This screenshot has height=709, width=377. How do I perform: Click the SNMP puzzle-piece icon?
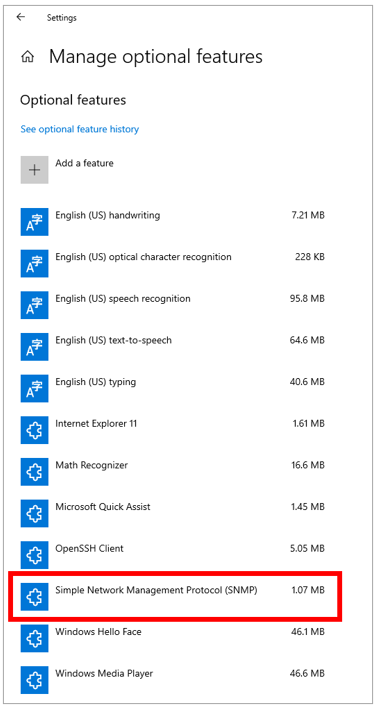tap(34, 596)
